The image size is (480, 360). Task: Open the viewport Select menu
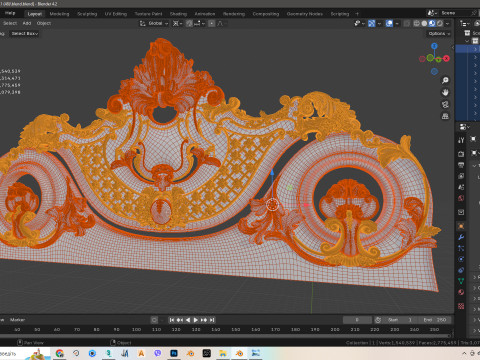(x=10, y=23)
